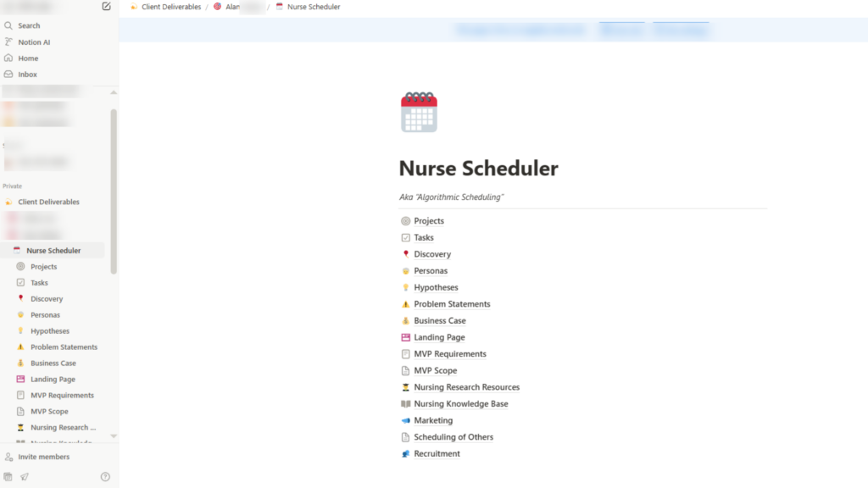Viewport: 868px width, 488px height.
Task: Select Tasks in sidebar tree
Action: coord(39,283)
